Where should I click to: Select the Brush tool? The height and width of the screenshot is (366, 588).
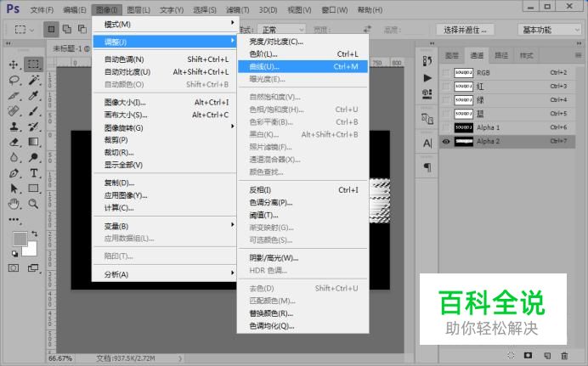[33, 111]
